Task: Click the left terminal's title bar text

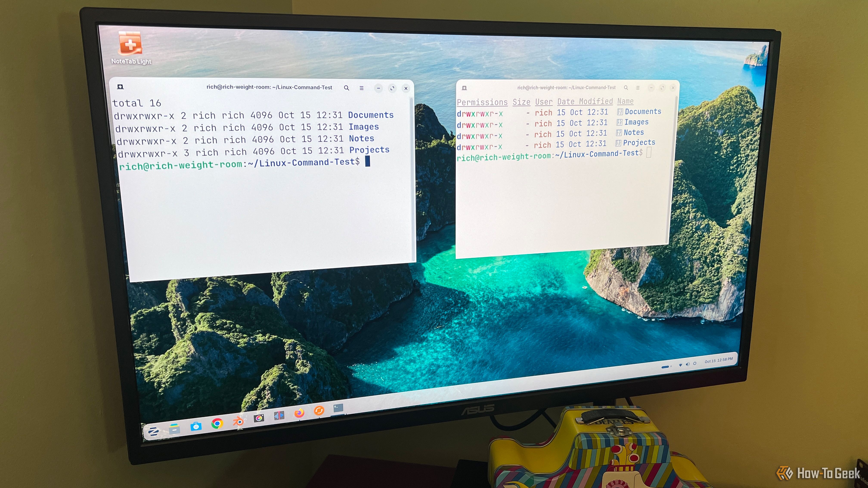Action: (269, 87)
